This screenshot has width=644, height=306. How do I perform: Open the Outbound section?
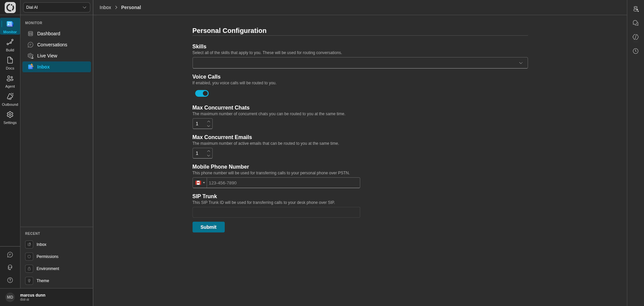(x=10, y=99)
